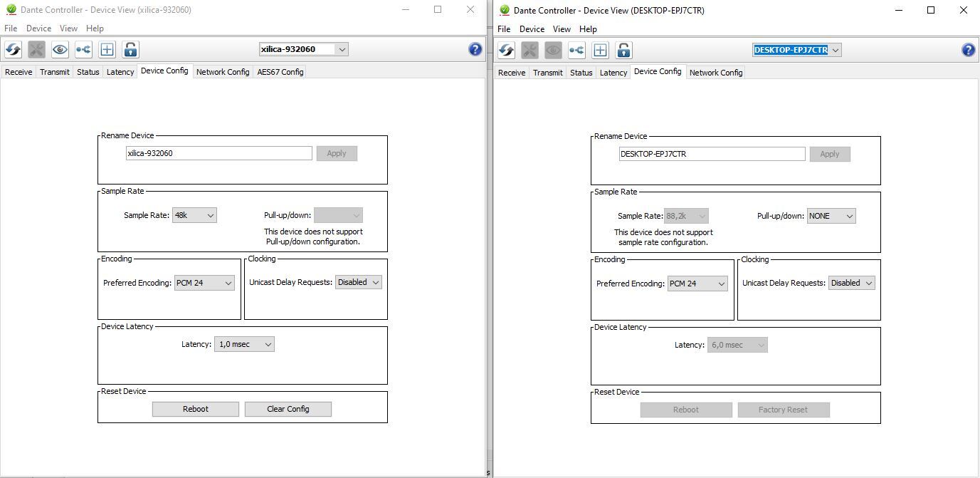Click Refresh icon in DESKTOP-EPJ7CTR window

506,50
